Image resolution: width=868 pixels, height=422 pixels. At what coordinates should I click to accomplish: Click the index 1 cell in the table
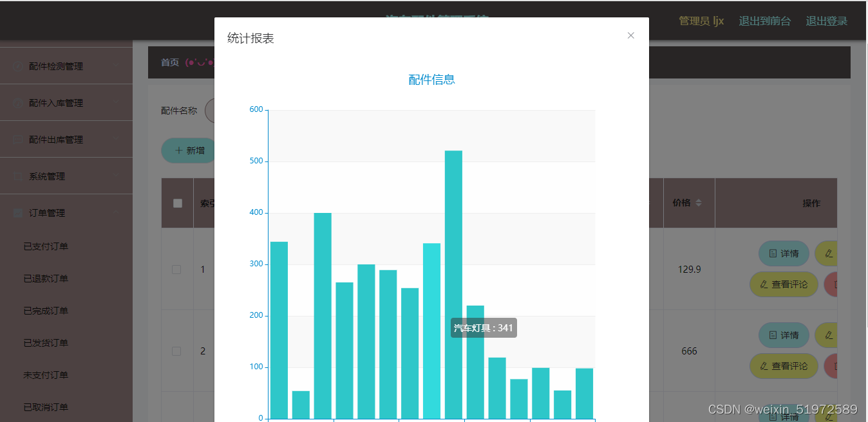[x=203, y=270]
